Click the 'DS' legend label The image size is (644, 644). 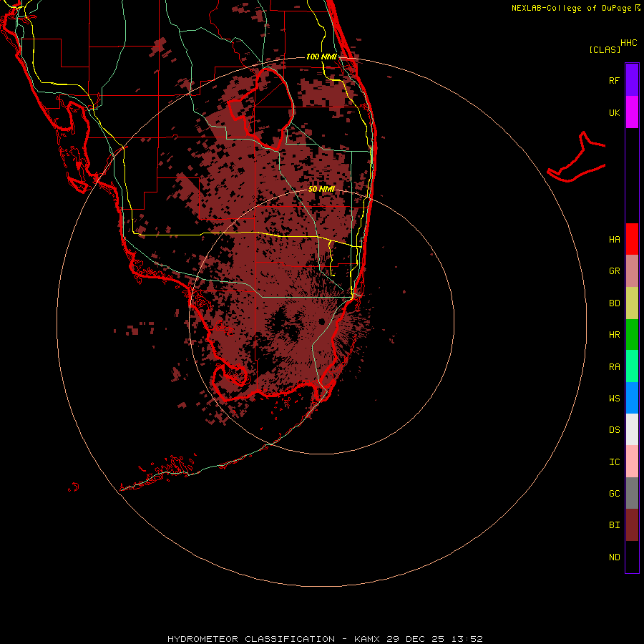pyautogui.click(x=614, y=430)
